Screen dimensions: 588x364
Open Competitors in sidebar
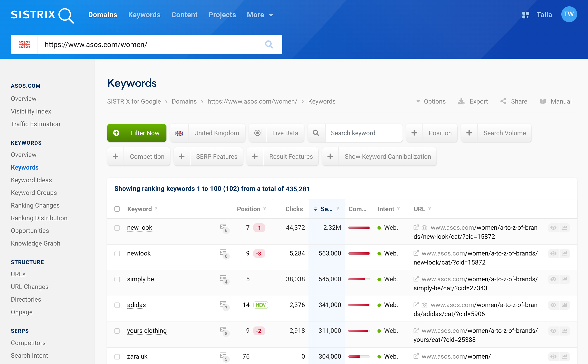point(28,343)
